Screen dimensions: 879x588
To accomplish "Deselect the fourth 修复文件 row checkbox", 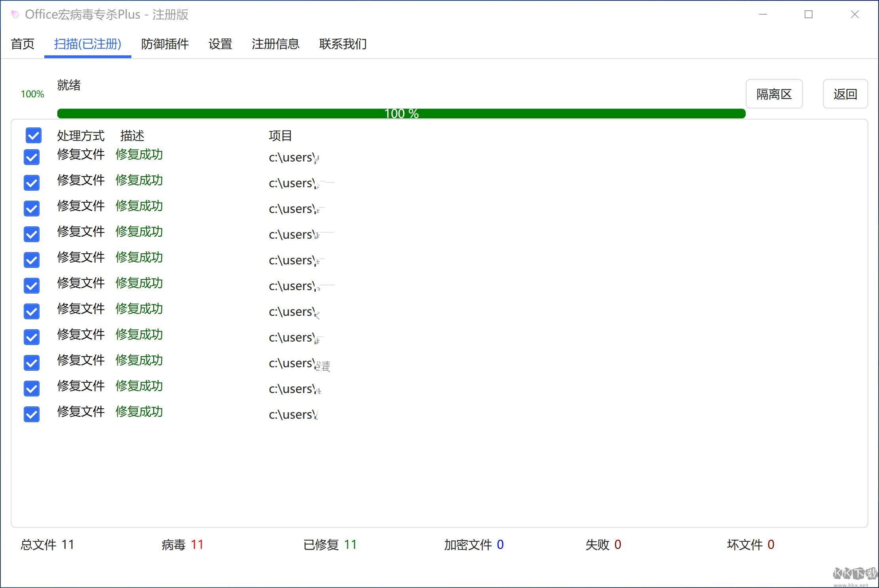I will pyautogui.click(x=32, y=234).
